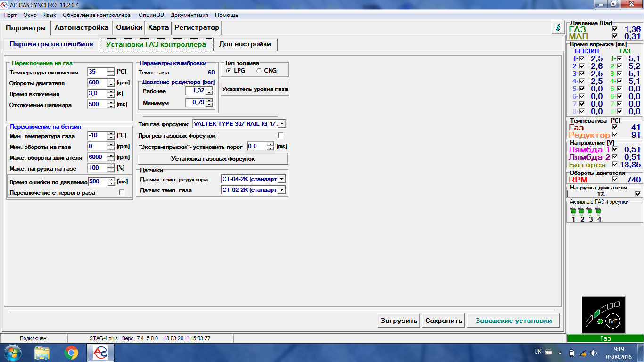Click active gas injector 4 icon

tap(599, 210)
